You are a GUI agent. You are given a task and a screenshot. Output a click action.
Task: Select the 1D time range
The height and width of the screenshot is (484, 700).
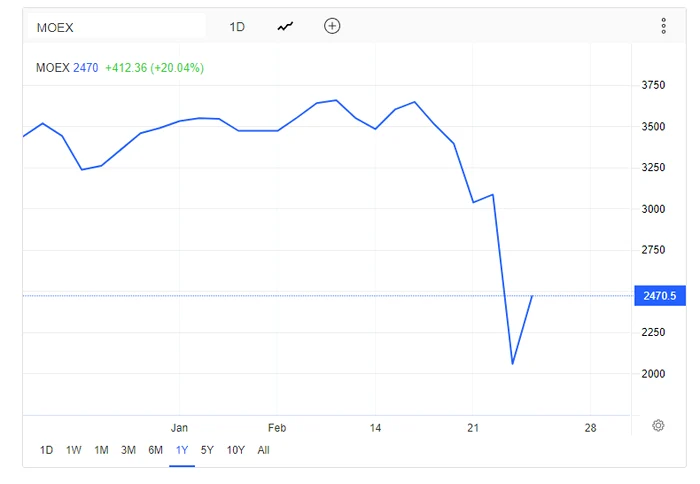pyautogui.click(x=46, y=450)
